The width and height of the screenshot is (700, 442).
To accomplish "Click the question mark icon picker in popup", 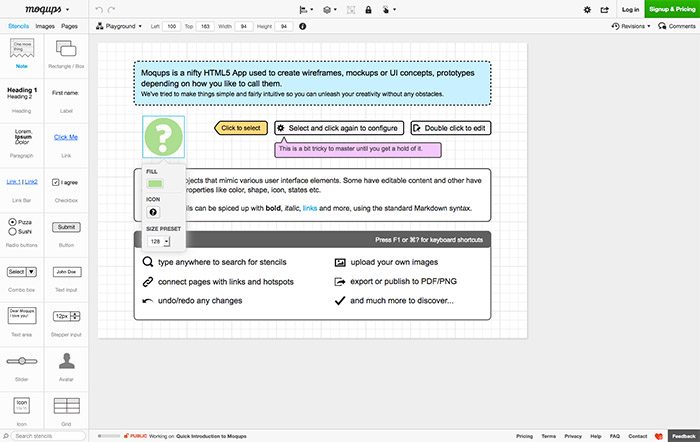I will (x=153, y=212).
